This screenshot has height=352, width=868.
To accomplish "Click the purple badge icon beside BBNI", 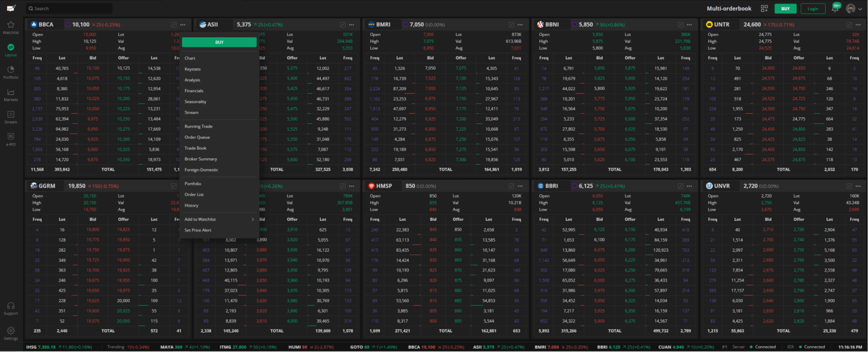I will [574, 25].
